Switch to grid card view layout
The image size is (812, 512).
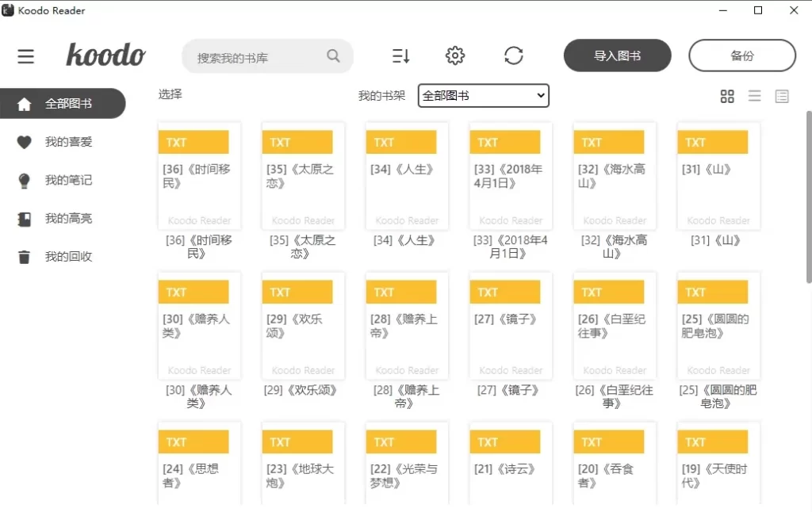pos(727,96)
